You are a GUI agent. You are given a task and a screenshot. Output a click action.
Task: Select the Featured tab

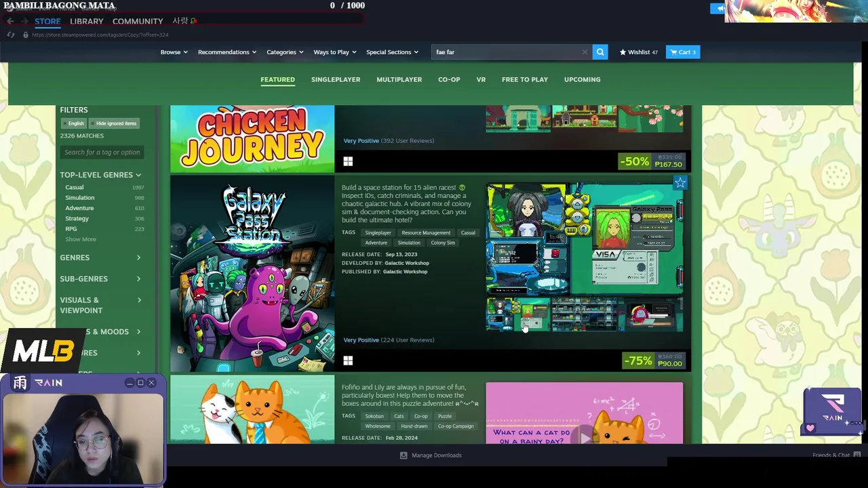277,79
